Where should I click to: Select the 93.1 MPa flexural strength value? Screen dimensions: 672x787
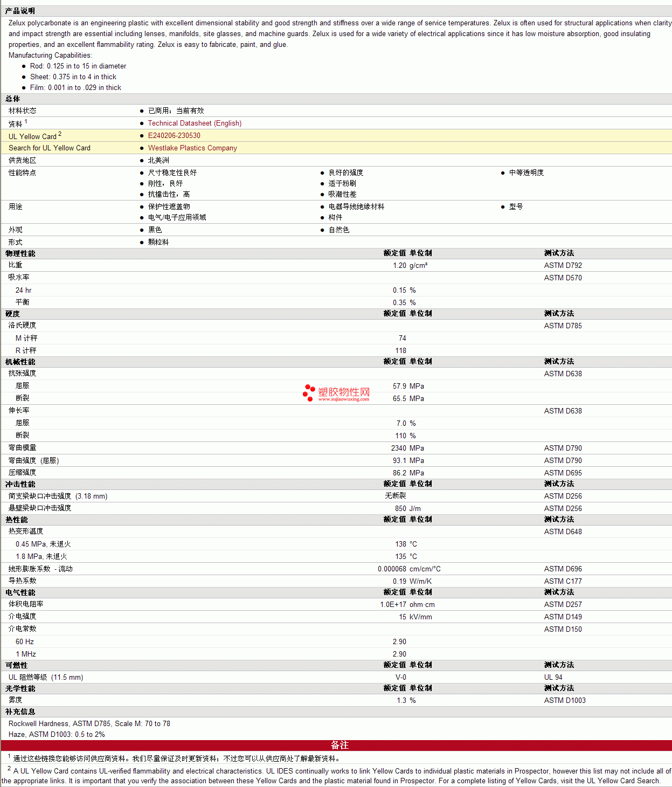click(x=408, y=460)
